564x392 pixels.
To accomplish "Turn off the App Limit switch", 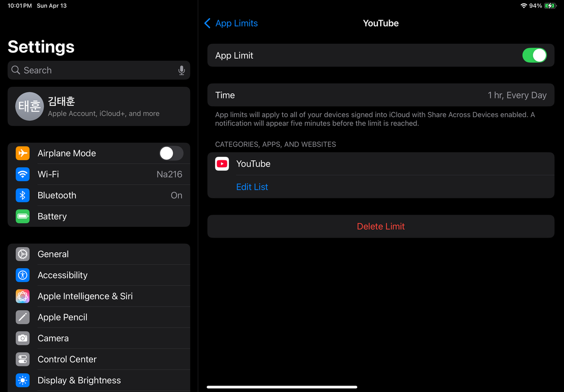I will point(534,55).
